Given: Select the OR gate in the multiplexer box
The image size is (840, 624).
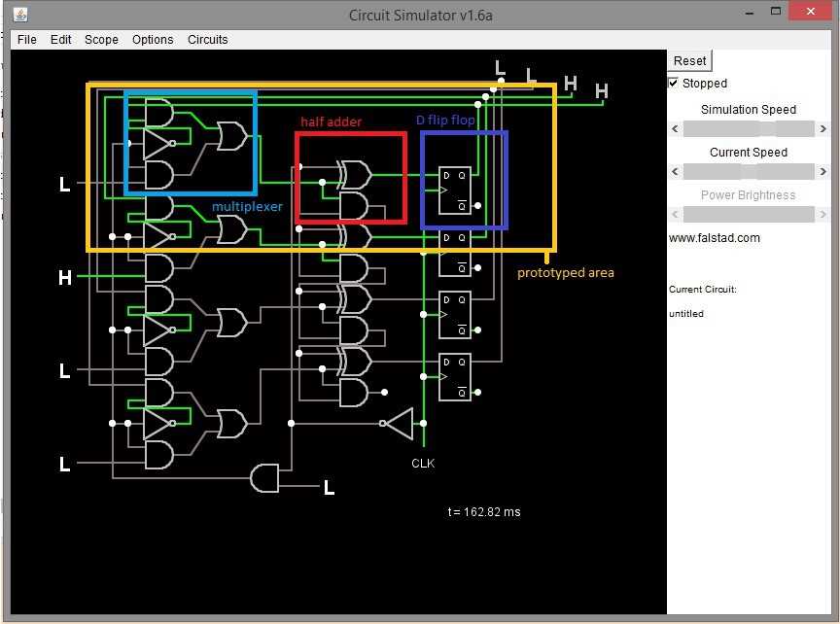Looking at the screenshot, I should click(x=232, y=136).
